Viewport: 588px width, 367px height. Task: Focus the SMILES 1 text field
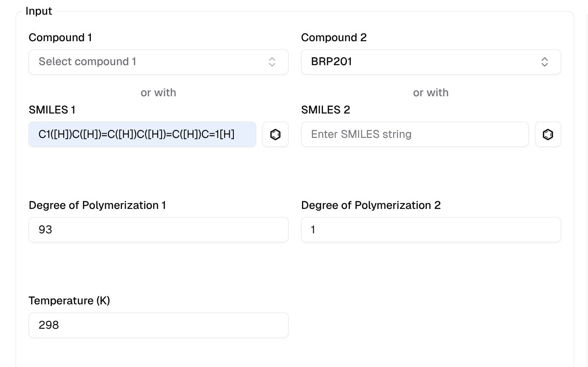[x=142, y=135]
